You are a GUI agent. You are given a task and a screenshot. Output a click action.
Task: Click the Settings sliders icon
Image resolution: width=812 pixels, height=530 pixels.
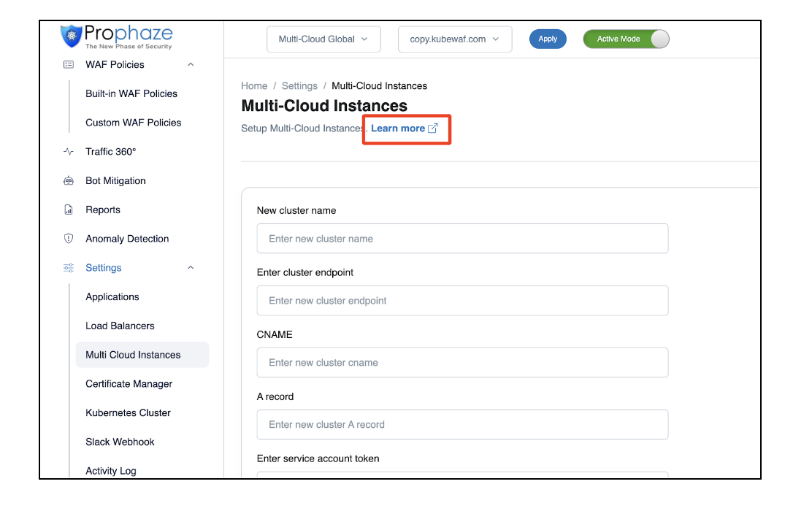pyautogui.click(x=69, y=268)
